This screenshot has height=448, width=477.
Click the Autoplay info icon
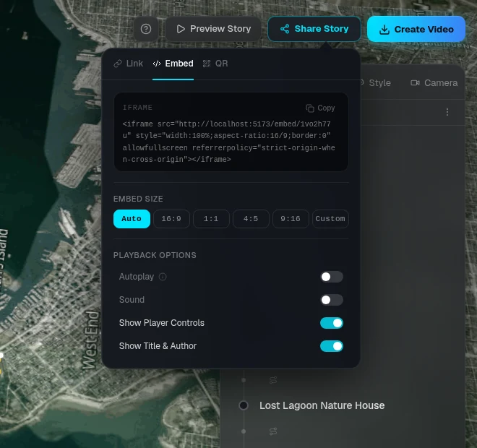pos(163,277)
